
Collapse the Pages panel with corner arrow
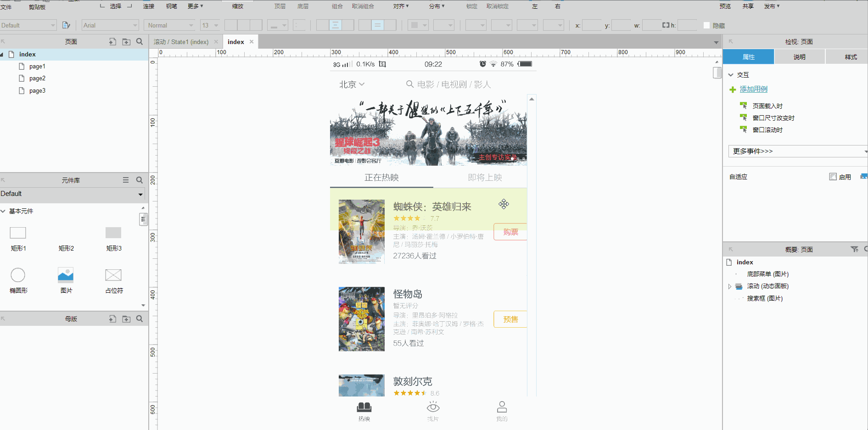point(3,41)
